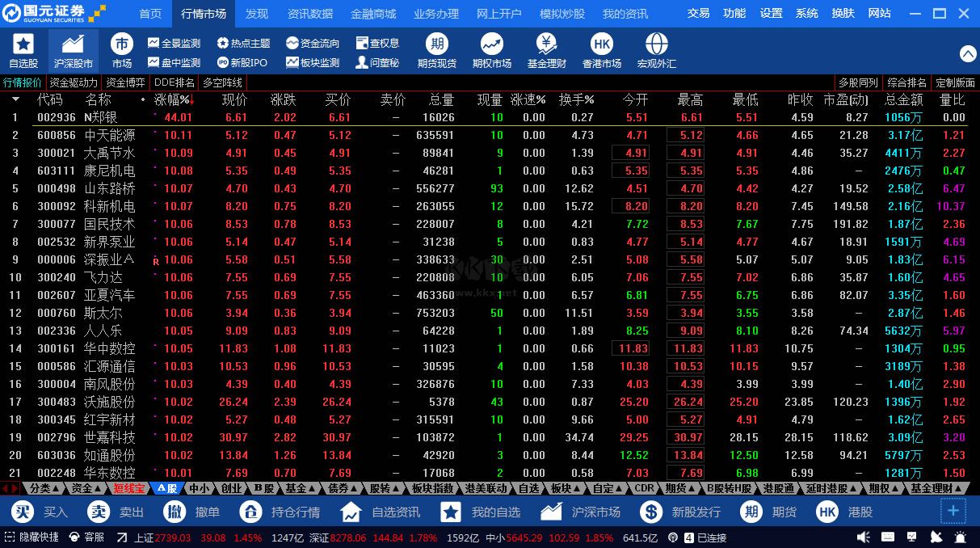
Task: Expand the 板块▲ bottom tab
Action: tap(566, 488)
